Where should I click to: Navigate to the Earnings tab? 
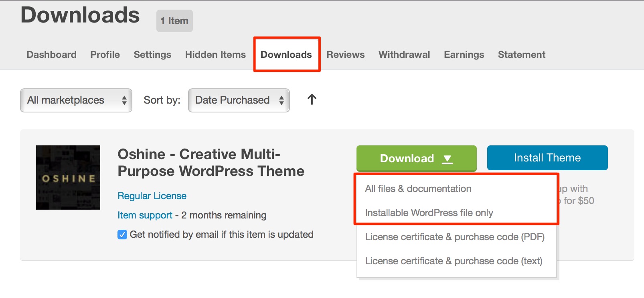(x=464, y=55)
